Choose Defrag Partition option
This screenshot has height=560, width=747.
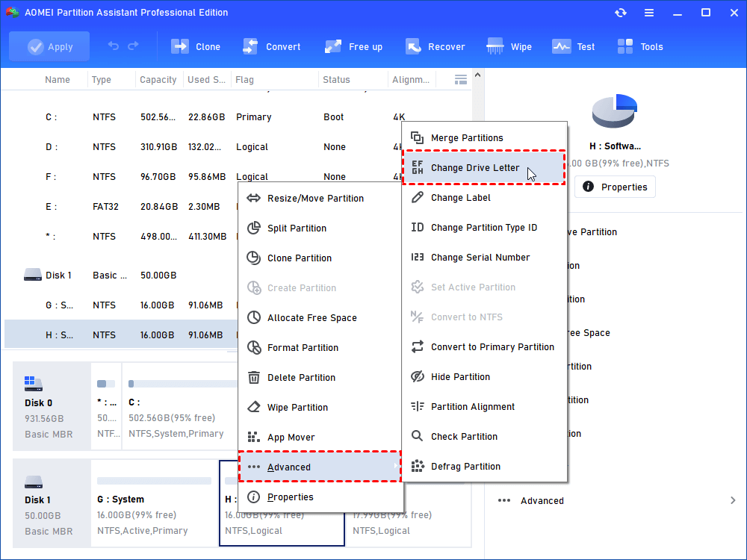point(485,466)
